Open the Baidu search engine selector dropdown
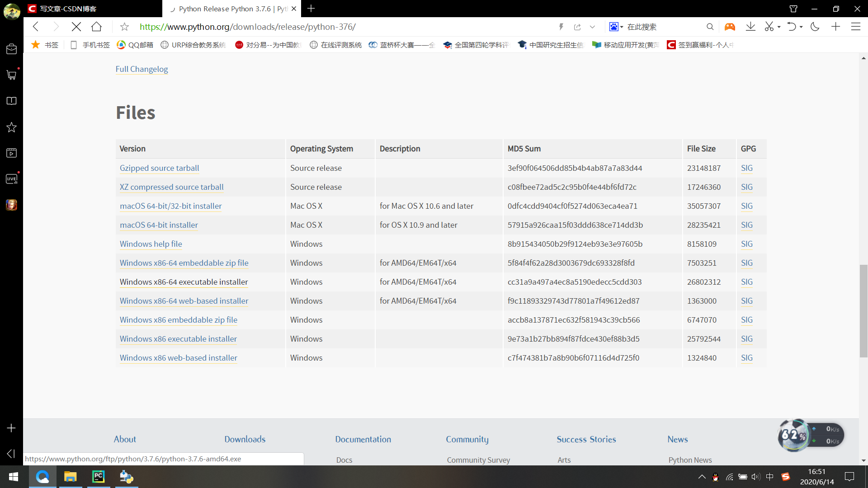Image resolution: width=868 pixels, height=488 pixels. coord(616,27)
